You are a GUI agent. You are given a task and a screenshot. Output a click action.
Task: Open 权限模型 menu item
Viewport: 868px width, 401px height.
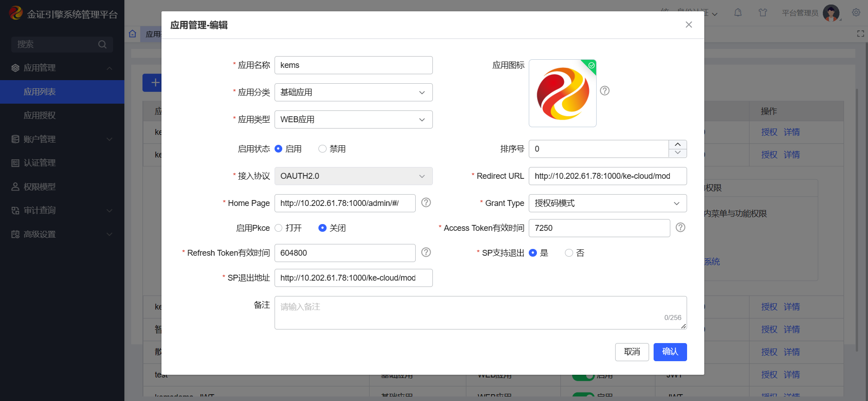coord(62,186)
